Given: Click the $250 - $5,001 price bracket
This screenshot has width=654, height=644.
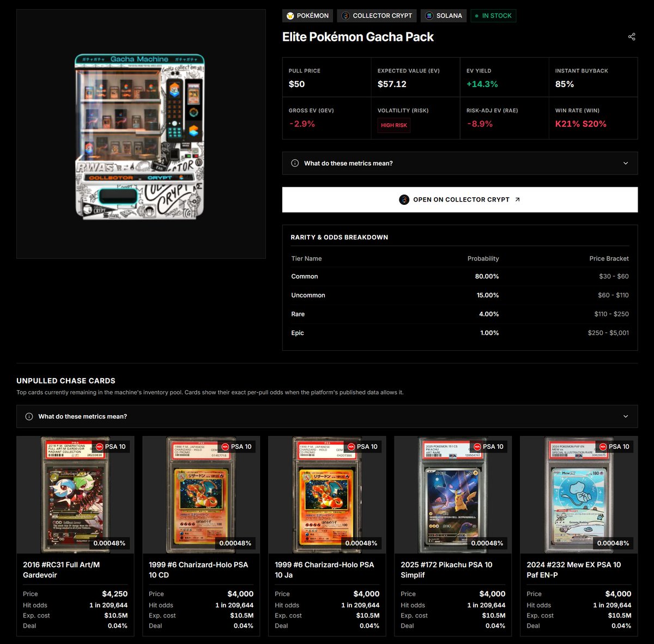Looking at the screenshot, I should tap(608, 333).
